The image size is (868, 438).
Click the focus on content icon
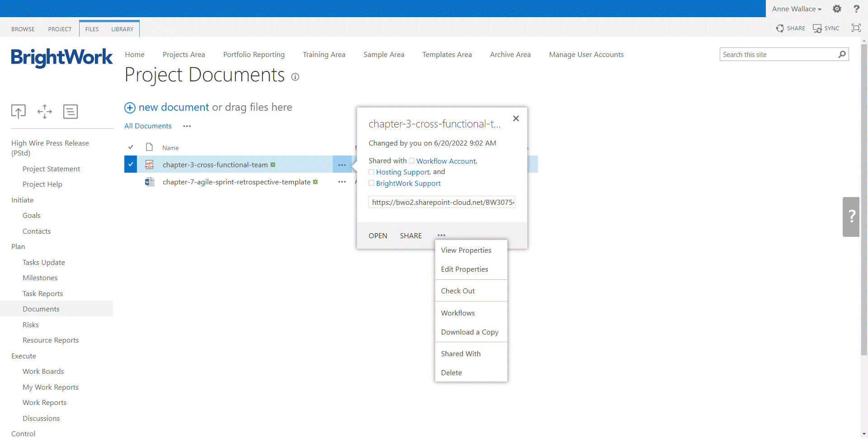[856, 28]
